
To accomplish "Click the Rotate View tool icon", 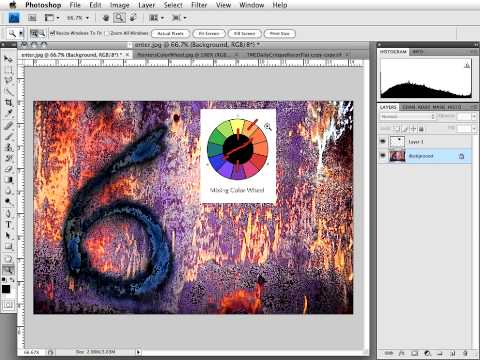I will (x=133, y=18).
